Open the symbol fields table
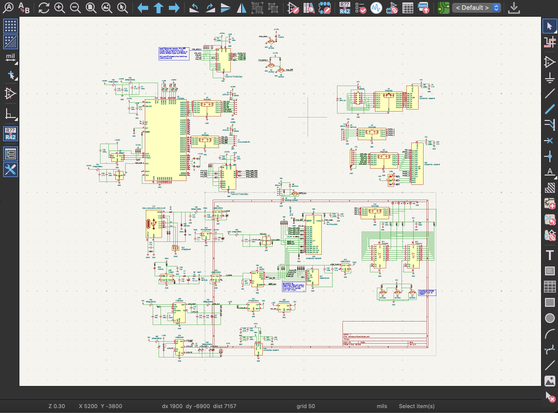 (407, 7)
